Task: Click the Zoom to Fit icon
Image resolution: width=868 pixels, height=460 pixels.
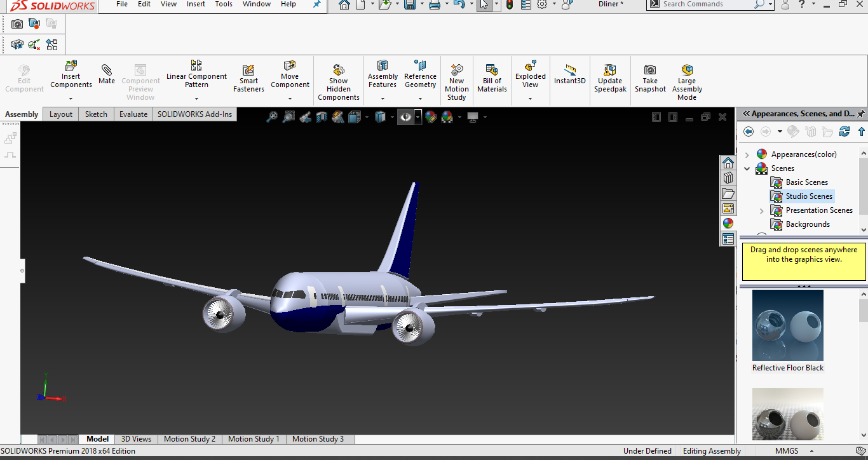Action: (x=272, y=117)
